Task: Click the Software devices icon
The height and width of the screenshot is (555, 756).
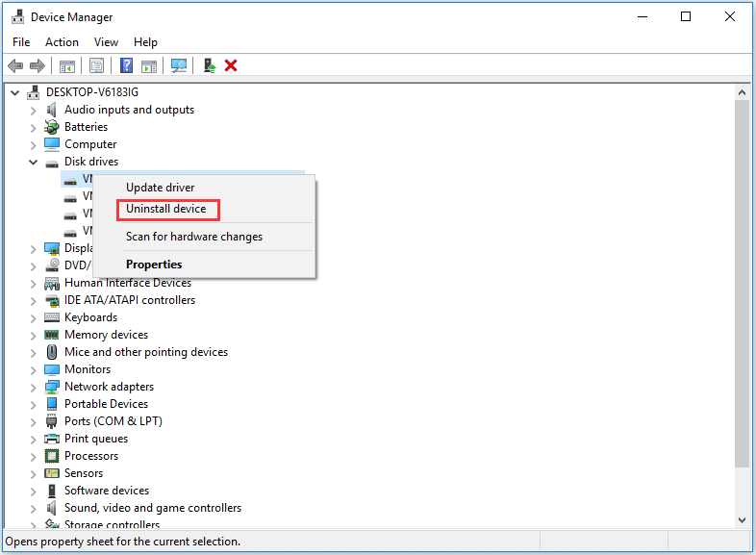Action: tap(52, 491)
